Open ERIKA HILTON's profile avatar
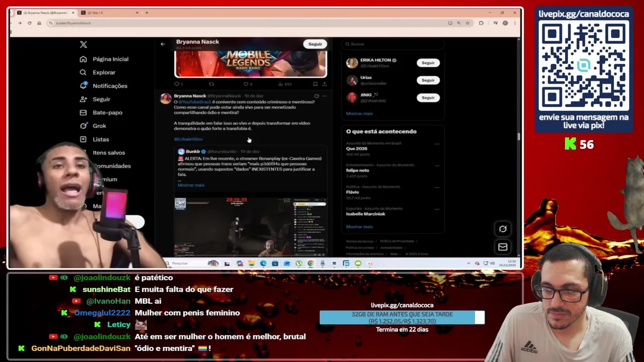644x362 pixels. [352, 63]
